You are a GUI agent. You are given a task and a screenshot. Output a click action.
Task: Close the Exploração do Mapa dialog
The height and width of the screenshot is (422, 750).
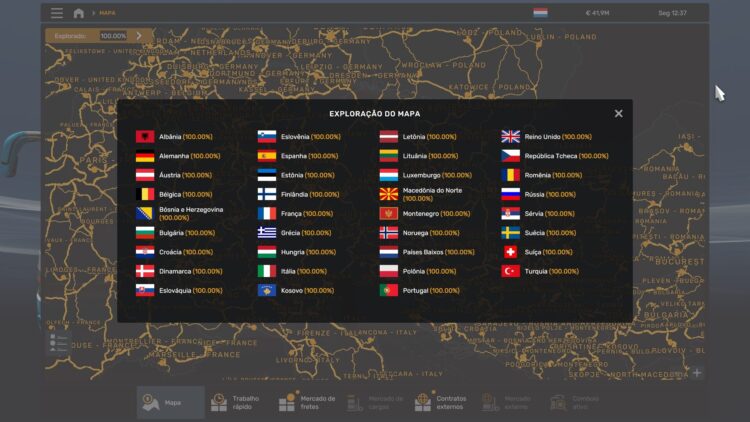click(x=618, y=113)
